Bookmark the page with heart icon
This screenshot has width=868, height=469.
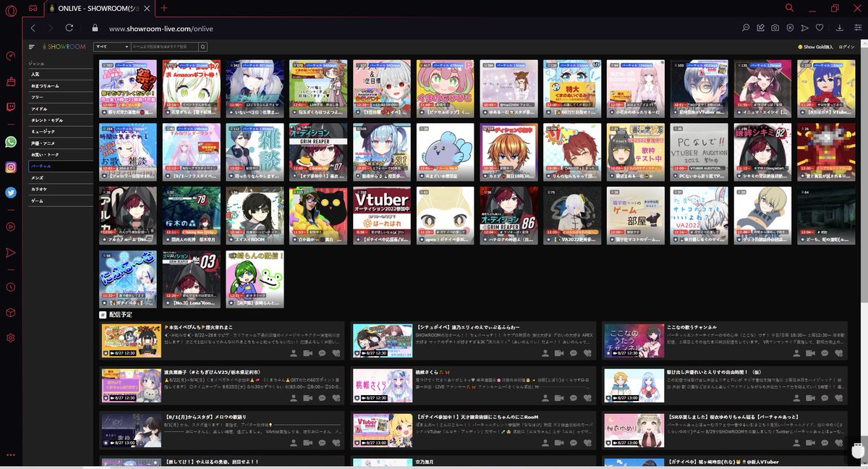(819, 28)
